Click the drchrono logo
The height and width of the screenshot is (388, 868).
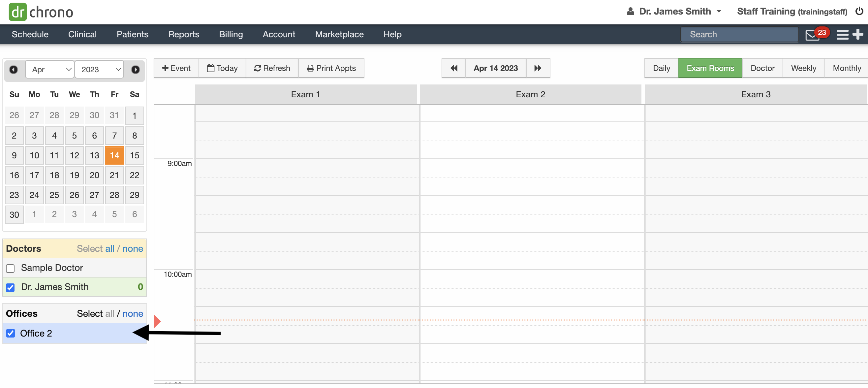pyautogui.click(x=41, y=12)
